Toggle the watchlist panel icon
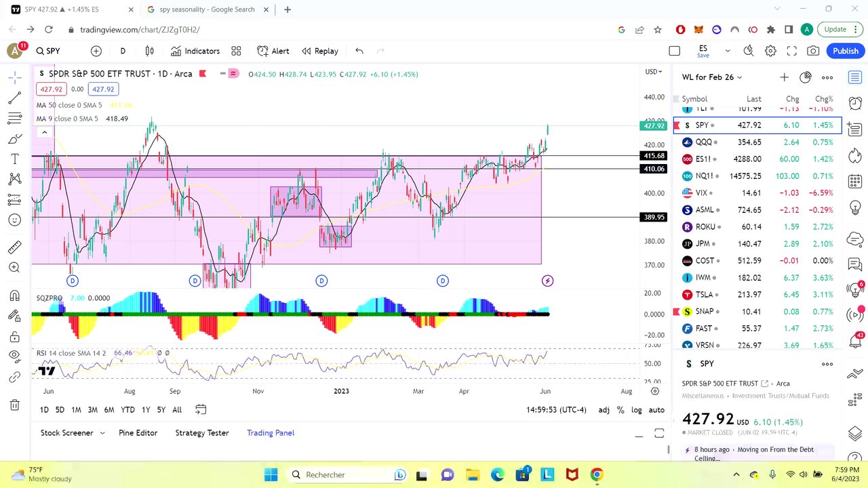The height and width of the screenshot is (488, 868). click(x=855, y=77)
